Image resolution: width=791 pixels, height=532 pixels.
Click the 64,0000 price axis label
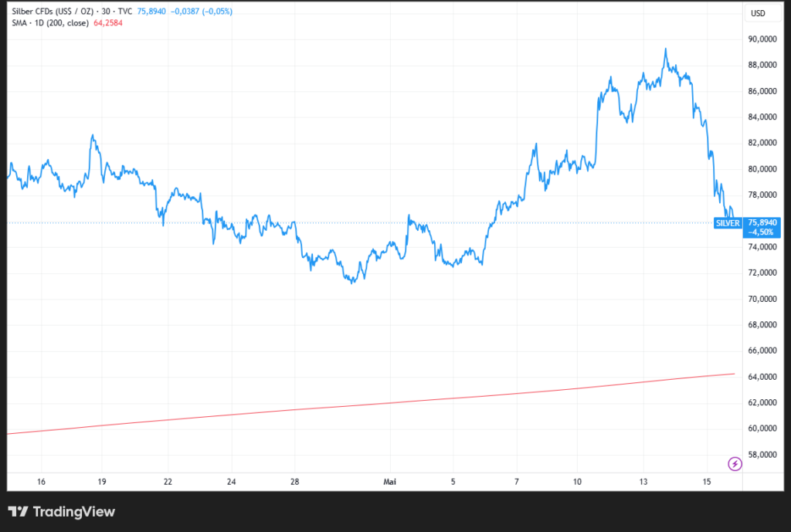pyautogui.click(x=762, y=377)
